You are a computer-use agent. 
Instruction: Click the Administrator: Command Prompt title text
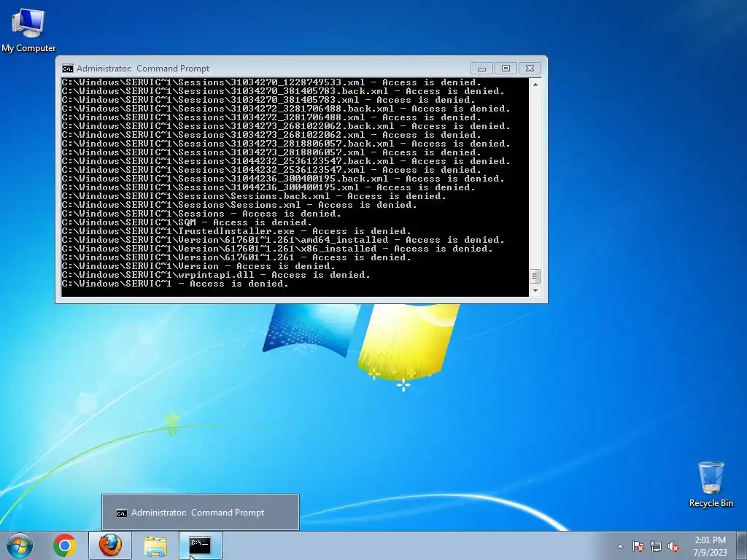pos(143,69)
